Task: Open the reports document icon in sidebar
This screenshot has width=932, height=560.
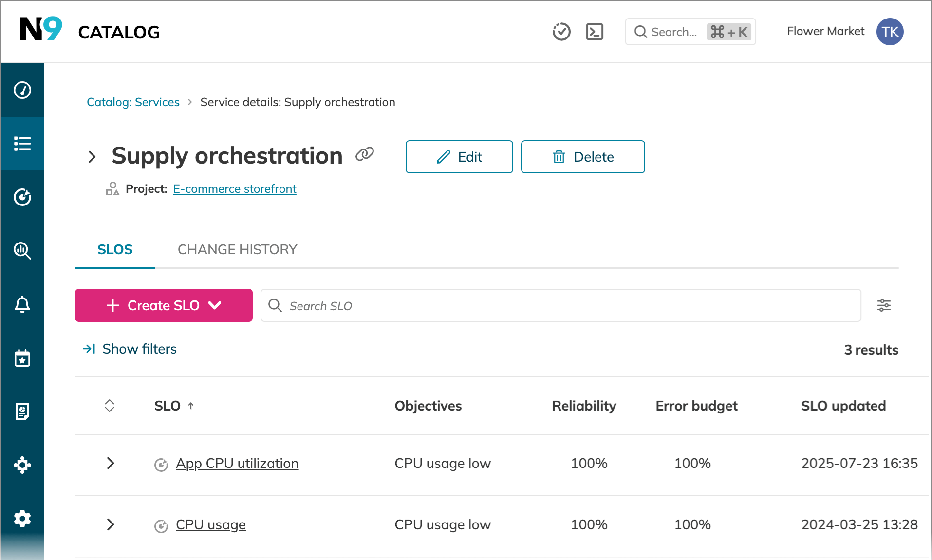Action: [x=22, y=411]
